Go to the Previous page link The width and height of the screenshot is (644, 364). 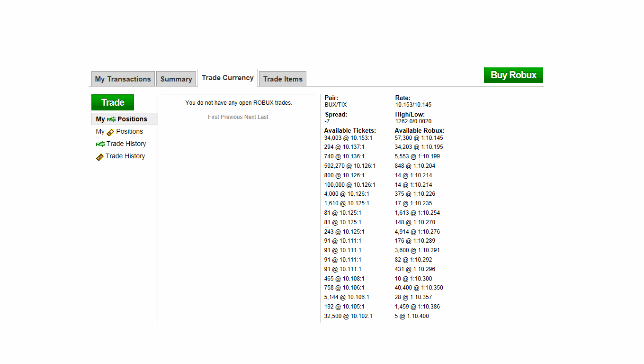[232, 117]
